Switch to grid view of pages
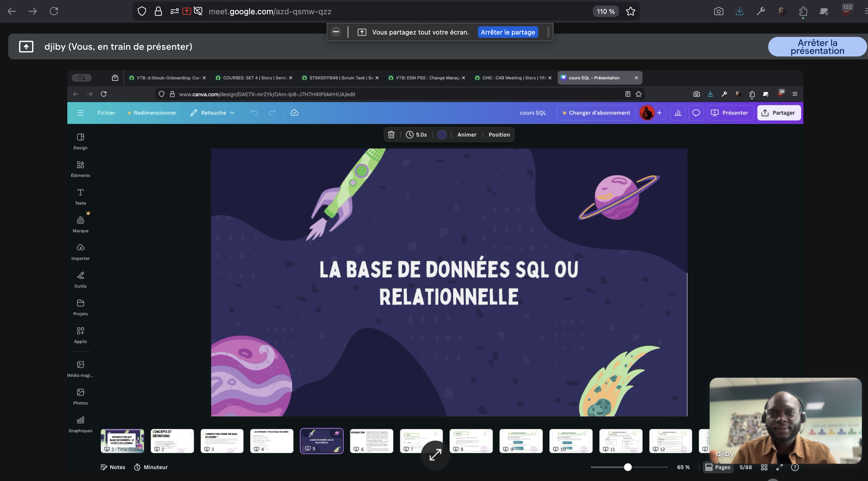Viewport: 868px width, 481px height. [x=764, y=467]
